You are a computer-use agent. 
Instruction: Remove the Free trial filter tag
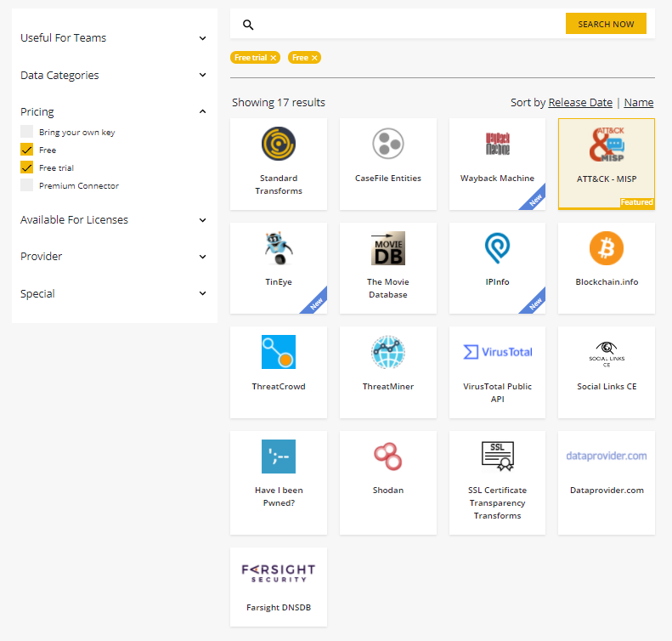point(274,58)
